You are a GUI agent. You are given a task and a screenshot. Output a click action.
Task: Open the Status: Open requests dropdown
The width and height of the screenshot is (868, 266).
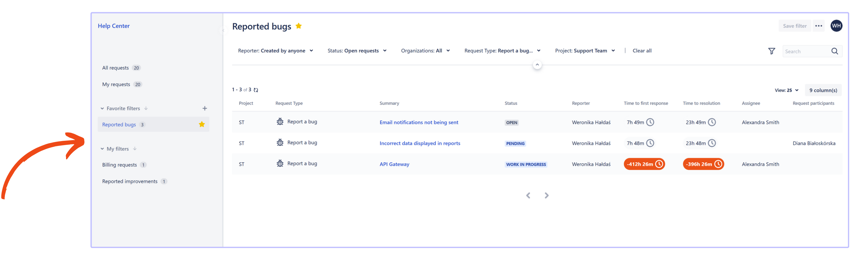point(357,51)
